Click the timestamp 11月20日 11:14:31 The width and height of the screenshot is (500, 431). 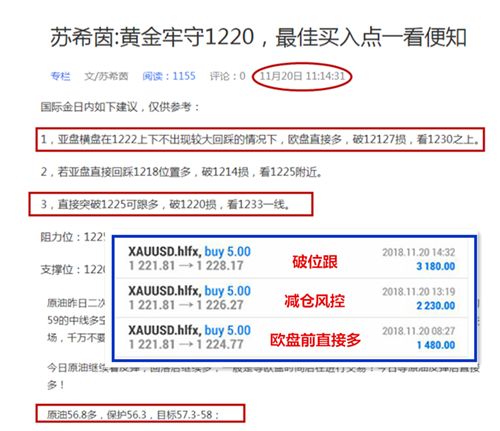[x=302, y=76]
